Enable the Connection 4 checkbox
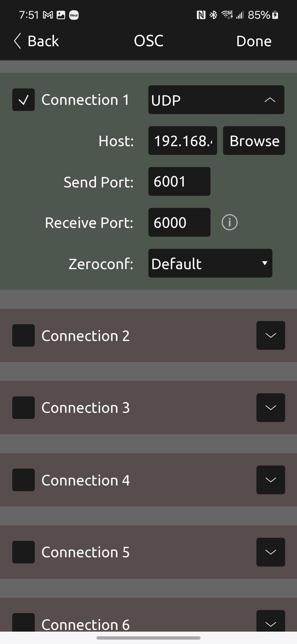This screenshot has height=644, width=297. [x=23, y=480]
